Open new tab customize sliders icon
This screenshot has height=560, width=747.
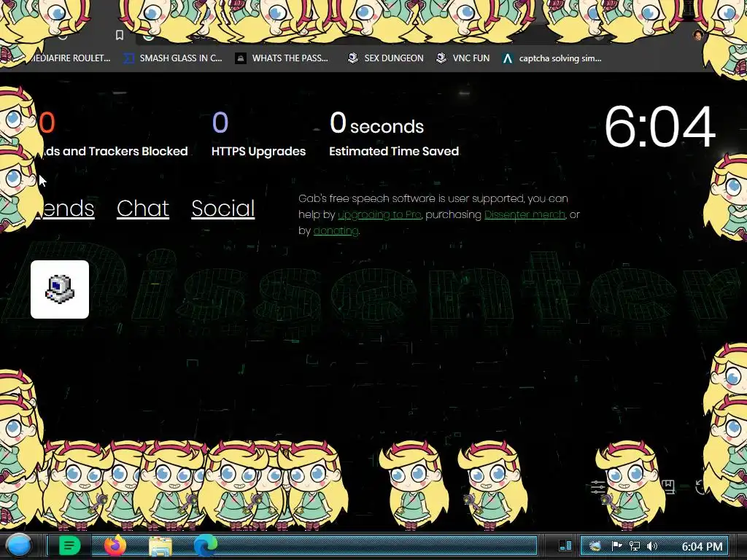[x=598, y=486]
